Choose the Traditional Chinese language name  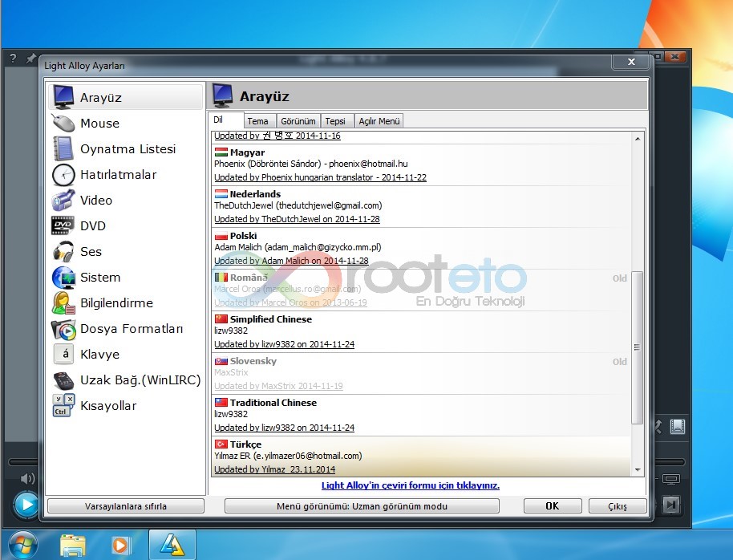click(273, 402)
